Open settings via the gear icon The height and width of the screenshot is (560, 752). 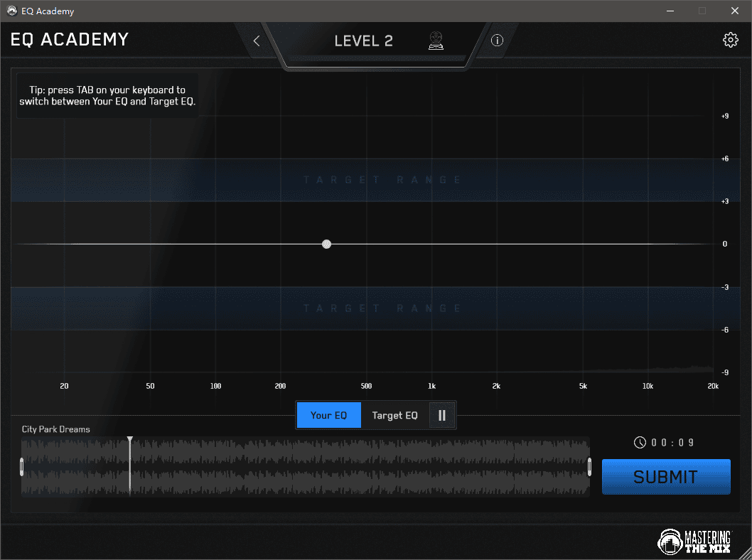[x=730, y=40]
